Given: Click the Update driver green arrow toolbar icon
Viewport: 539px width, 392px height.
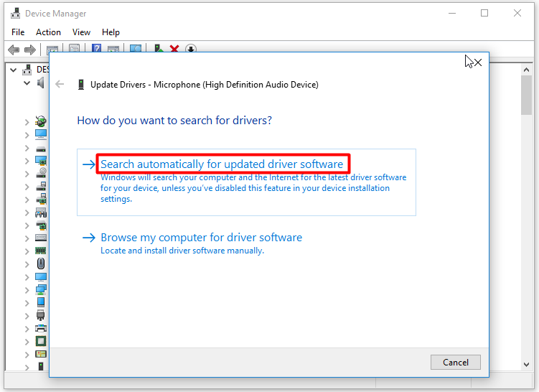Looking at the screenshot, I should point(159,49).
